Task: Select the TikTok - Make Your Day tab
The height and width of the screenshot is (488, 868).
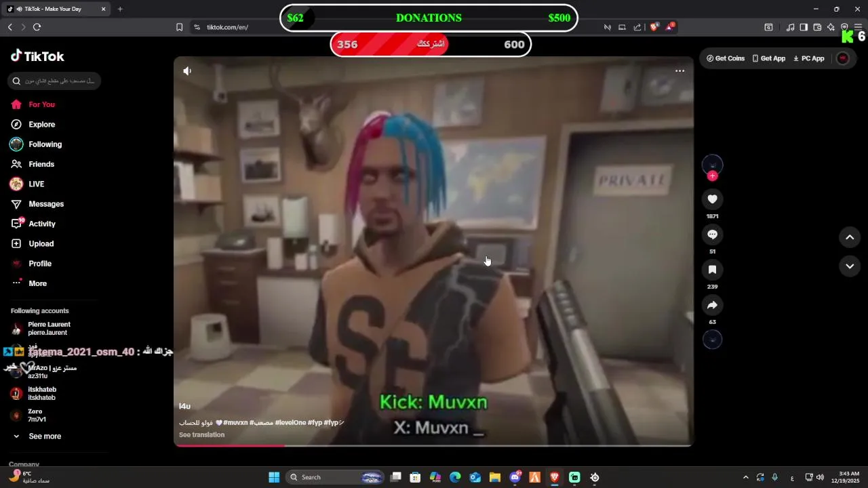Action: coord(58,9)
